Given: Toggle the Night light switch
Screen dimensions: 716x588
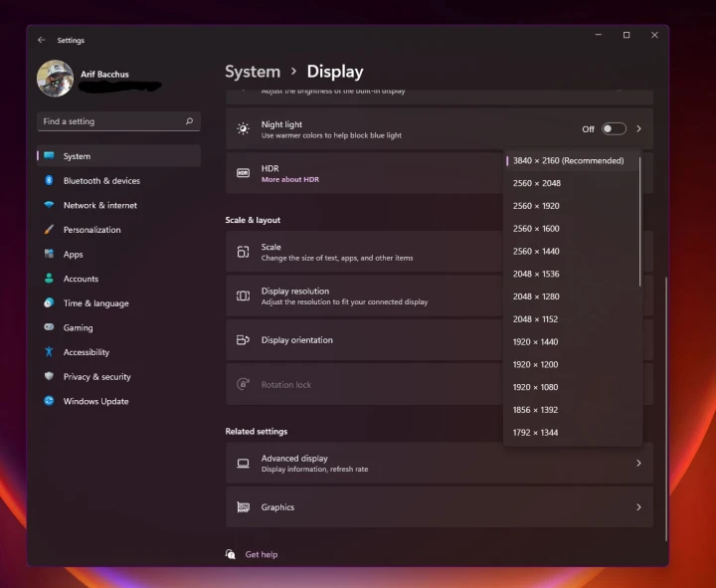Looking at the screenshot, I should [x=614, y=128].
